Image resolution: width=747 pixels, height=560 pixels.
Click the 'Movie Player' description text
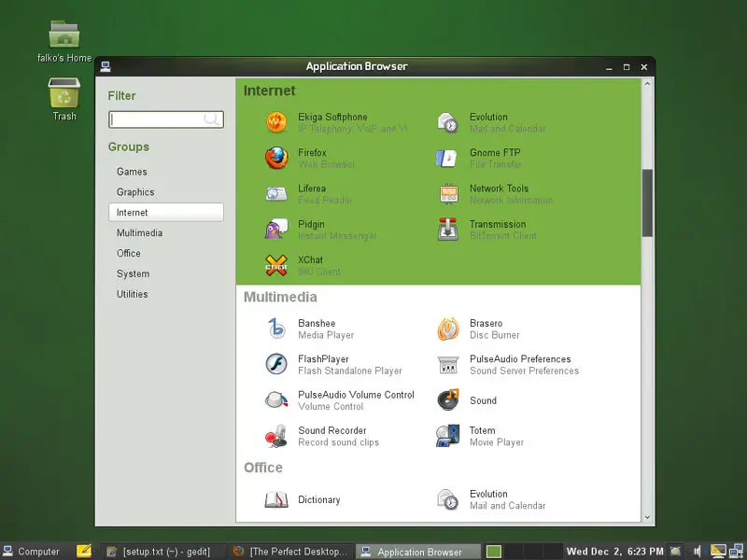pos(497,442)
